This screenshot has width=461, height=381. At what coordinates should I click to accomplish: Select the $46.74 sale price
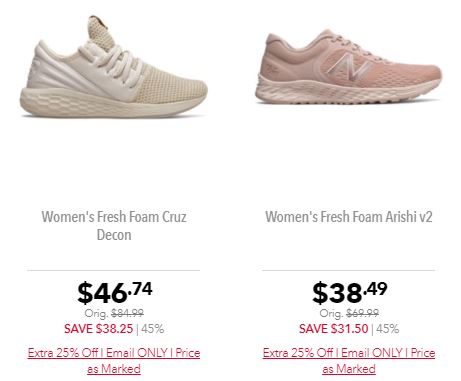pos(115,292)
